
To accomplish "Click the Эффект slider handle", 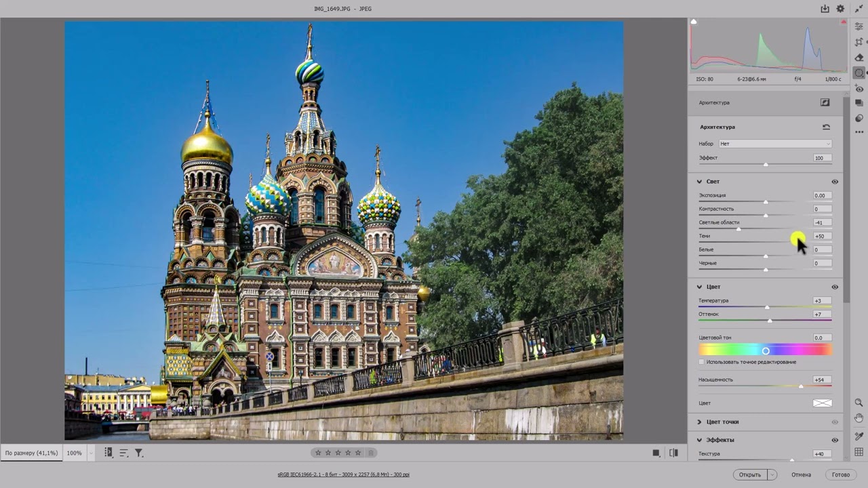I will pos(766,165).
